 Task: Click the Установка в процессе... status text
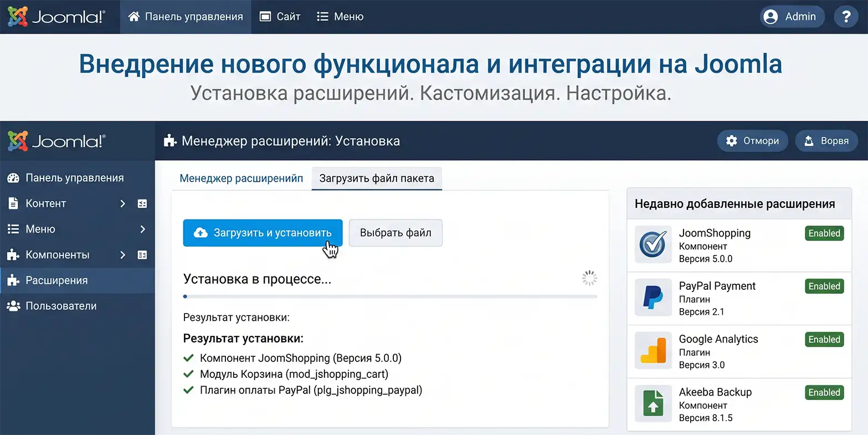tap(258, 279)
